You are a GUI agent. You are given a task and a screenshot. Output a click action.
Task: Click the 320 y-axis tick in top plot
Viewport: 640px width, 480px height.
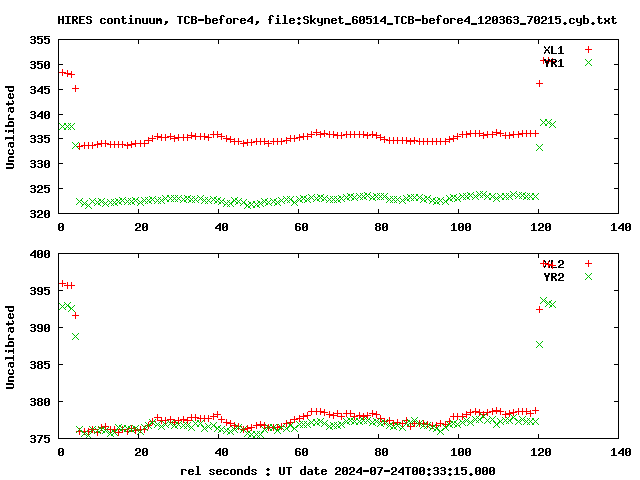(40, 213)
